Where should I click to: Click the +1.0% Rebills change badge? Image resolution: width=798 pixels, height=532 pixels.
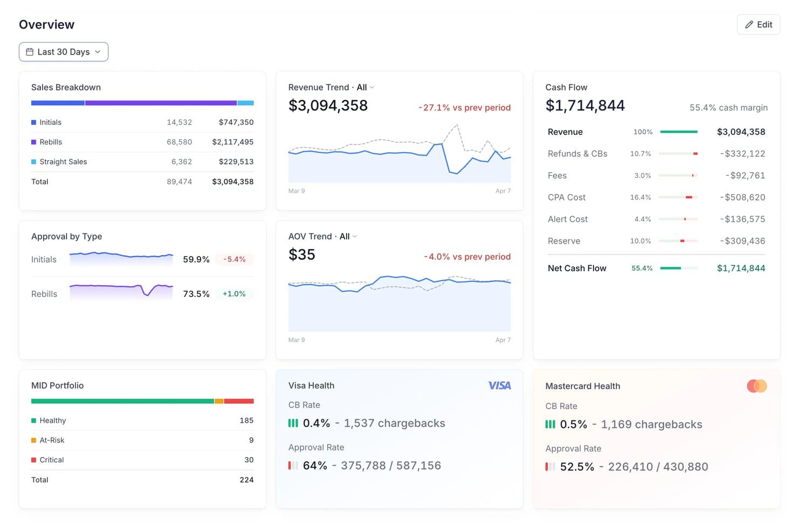pos(234,294)
